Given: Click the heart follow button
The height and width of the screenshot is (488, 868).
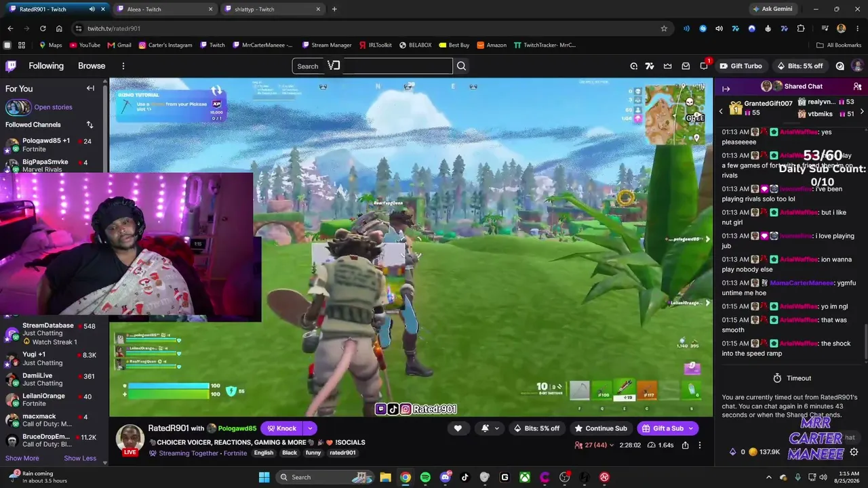Looking at the screenshot, I should click(458, 428).
